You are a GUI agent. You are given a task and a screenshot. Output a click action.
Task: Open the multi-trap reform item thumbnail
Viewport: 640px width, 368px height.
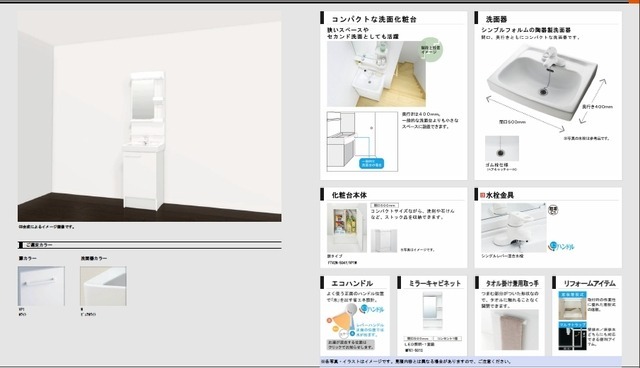tap(572, 336)
